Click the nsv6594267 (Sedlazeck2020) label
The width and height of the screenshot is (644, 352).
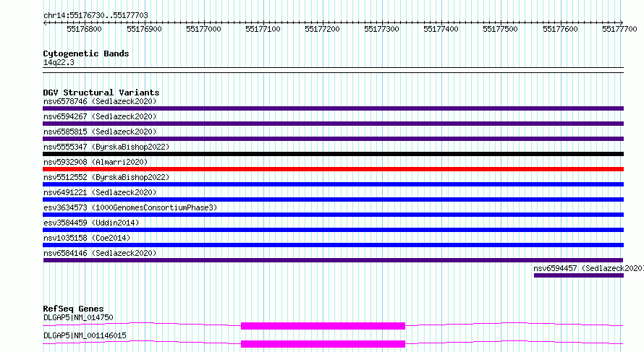pos(100,116)
